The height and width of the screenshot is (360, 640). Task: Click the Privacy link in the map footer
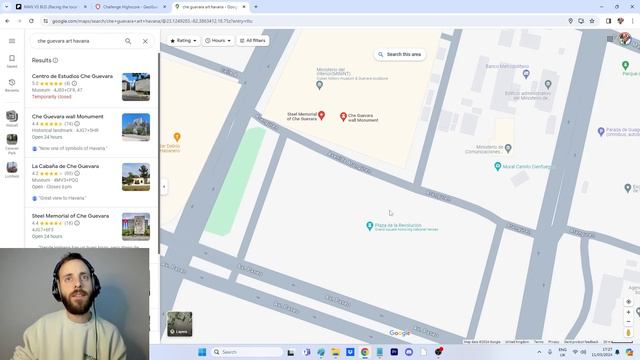click(x=553, y=342)
